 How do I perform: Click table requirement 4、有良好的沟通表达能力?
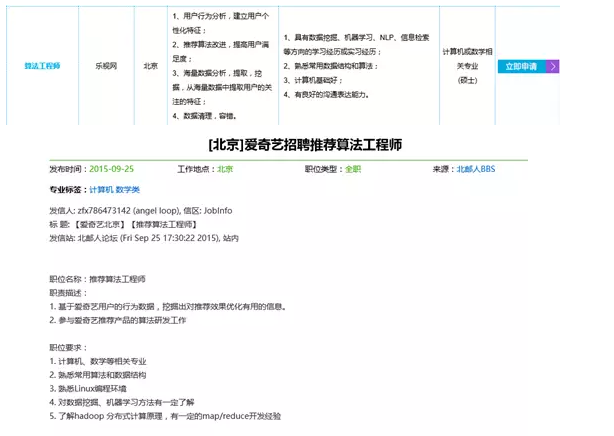(326, 95)
